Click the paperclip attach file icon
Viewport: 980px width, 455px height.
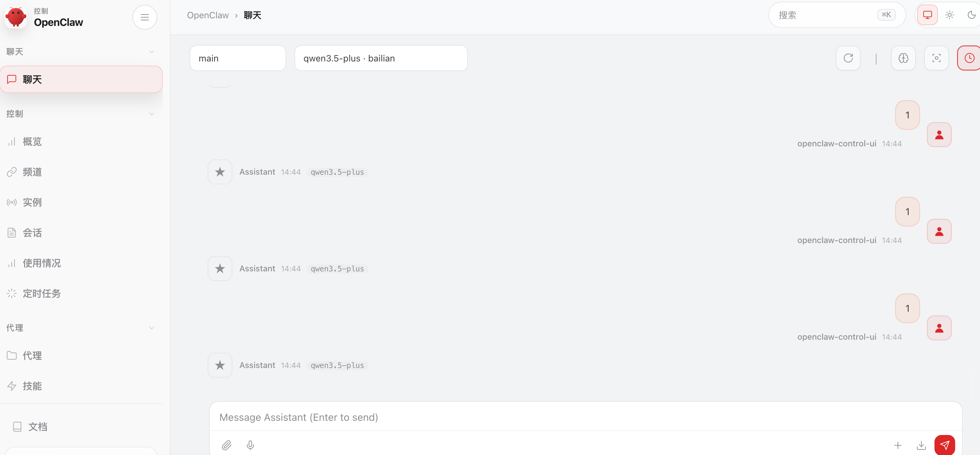tap(226, 445)
